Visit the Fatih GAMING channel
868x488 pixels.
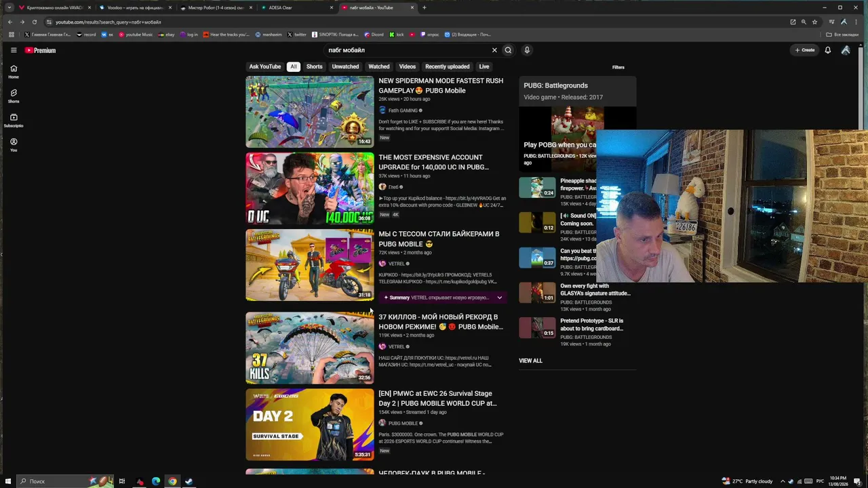[403, 110]
